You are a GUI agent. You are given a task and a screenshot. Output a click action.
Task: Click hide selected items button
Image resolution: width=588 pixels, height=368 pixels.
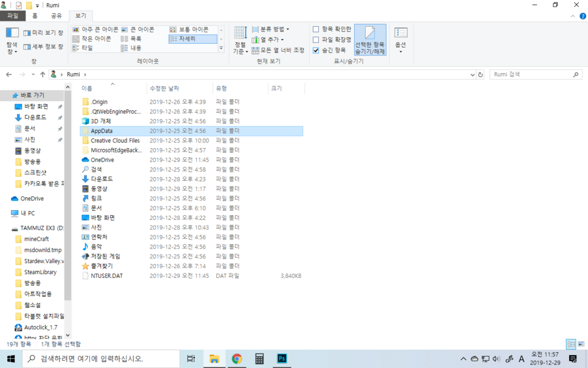click(x=370, y=40)
